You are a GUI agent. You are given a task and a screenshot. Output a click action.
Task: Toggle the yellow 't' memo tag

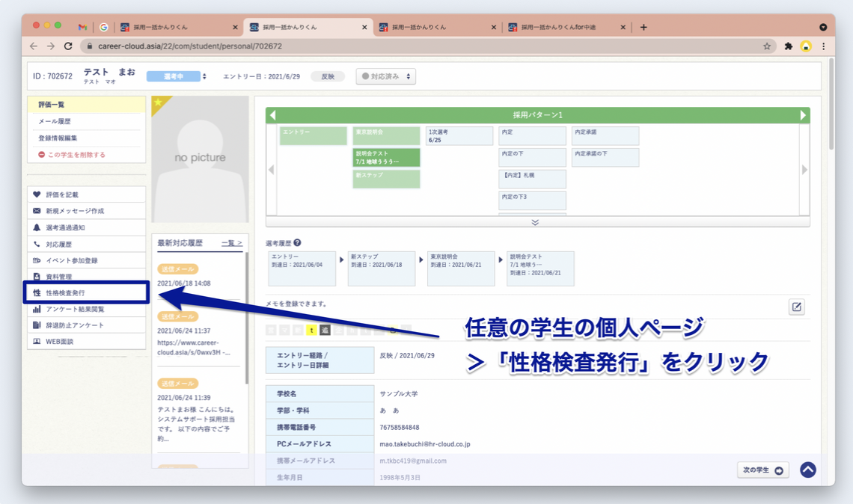point(311,330)
